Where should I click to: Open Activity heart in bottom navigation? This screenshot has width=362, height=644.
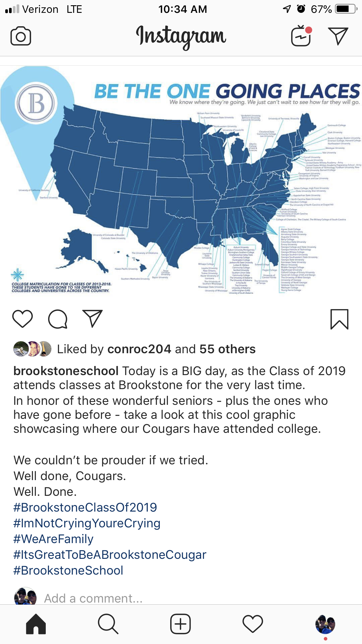pos(253,624)
